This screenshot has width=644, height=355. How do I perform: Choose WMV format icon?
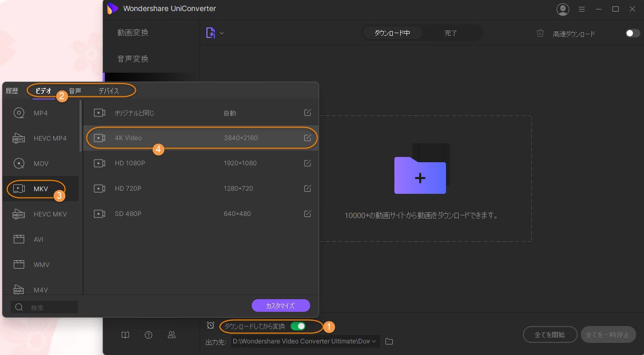pyautogui.click(x=19, y=264)
